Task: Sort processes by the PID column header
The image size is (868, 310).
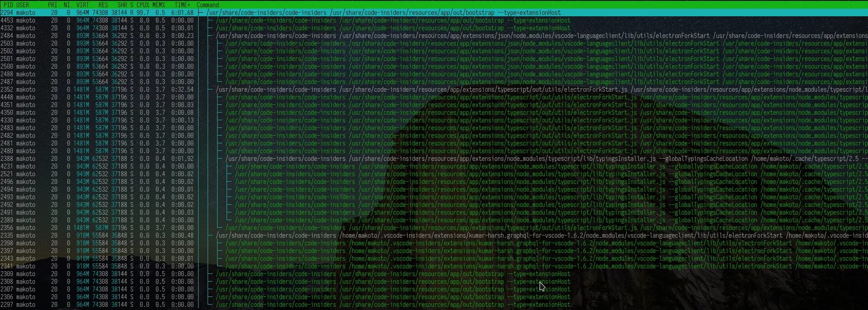Action: point(8,5)
